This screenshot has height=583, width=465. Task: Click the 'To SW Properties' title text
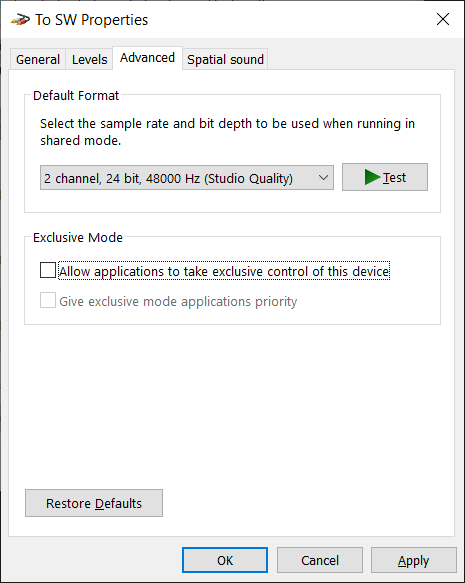coord(91,20)
